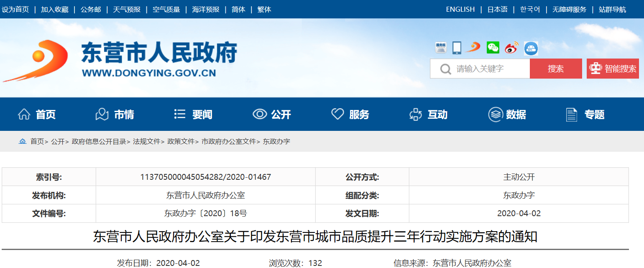Open the Sina Weibo icon link
Image resolution: width=644 pixels, height=268 pixels.
[x=511, y=48]
